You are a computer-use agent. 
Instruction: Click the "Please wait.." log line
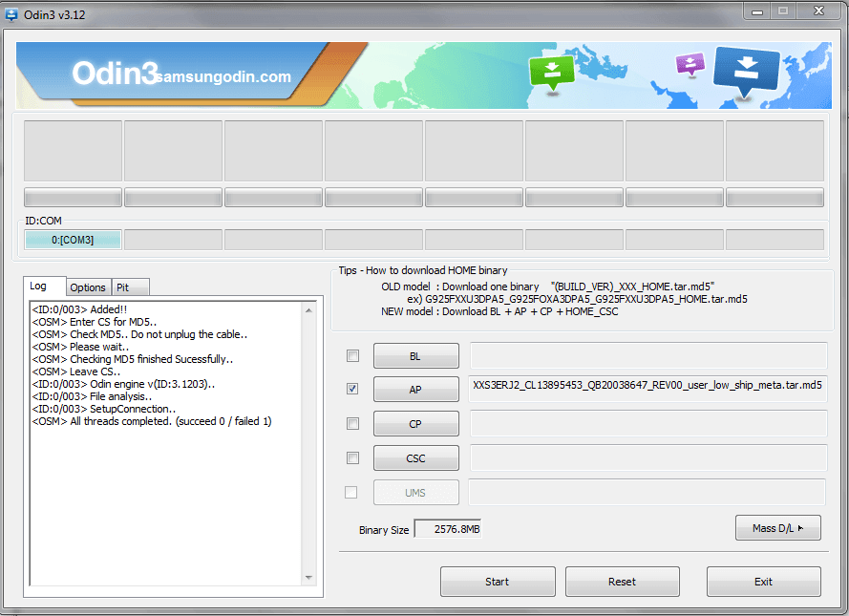pos(80,347)
